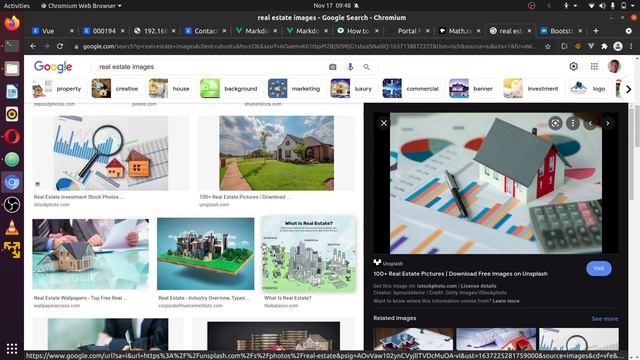Search inside image with the Lens icon
The image size is (640, 360).
click(x=555, y=123)
